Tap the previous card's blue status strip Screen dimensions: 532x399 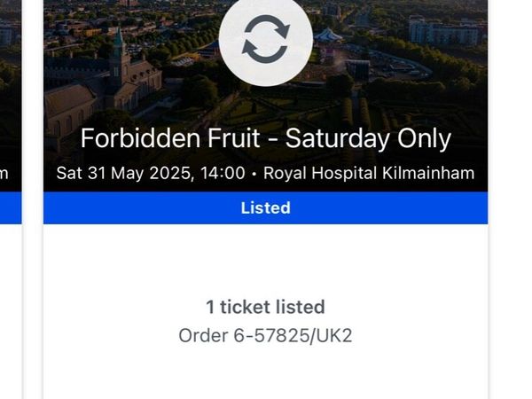11,207
